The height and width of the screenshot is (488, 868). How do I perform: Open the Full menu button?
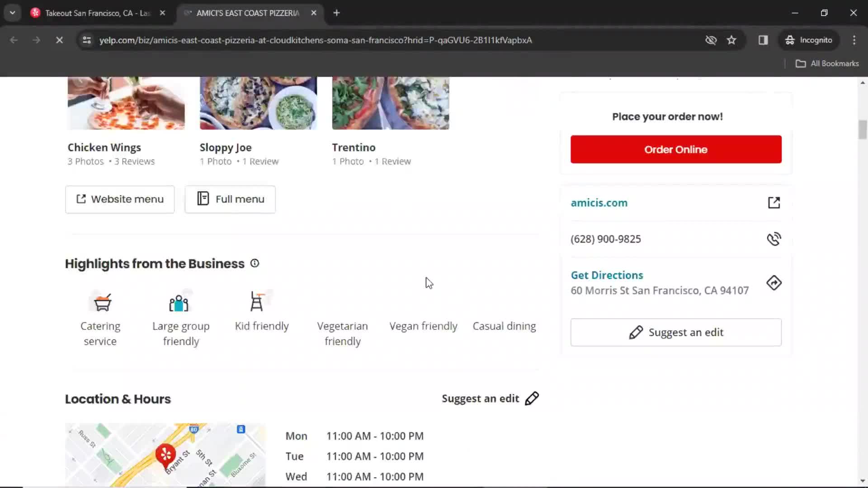(230, 199)
